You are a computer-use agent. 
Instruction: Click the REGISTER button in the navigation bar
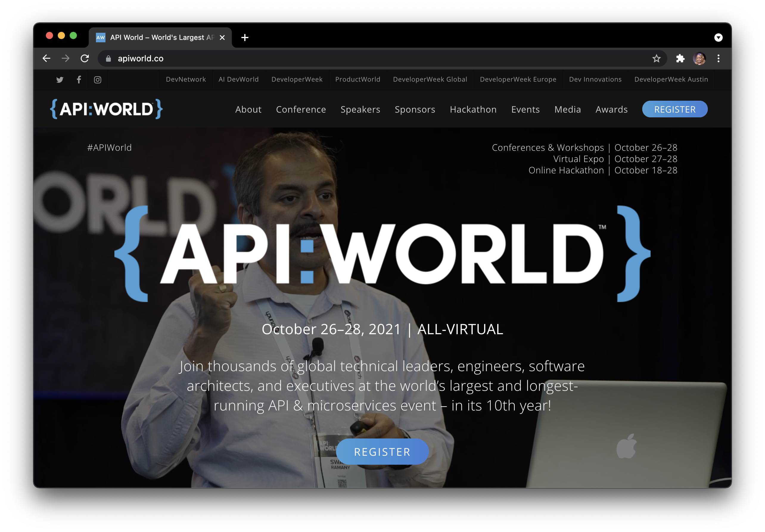pos(675,109)
